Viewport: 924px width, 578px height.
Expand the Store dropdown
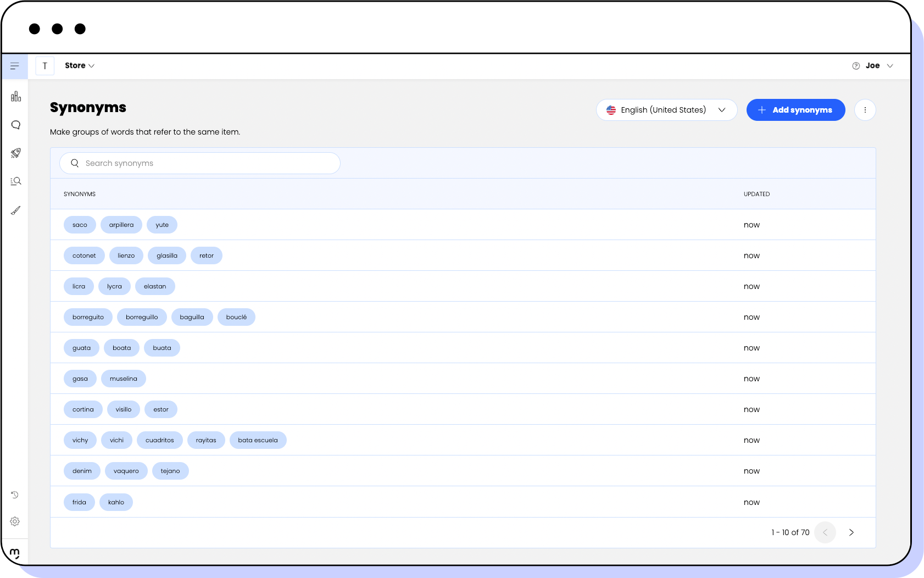(x=80, y=66)
